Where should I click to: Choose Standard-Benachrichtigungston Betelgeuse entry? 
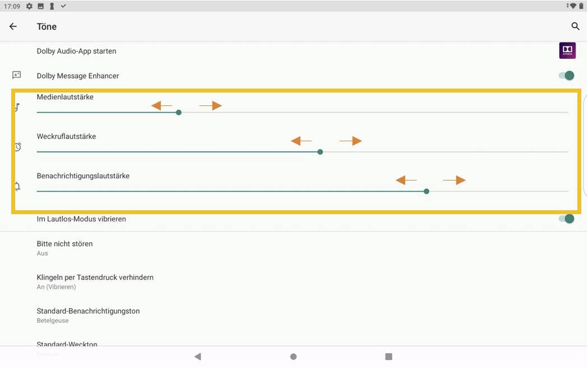tap(88, 315)
